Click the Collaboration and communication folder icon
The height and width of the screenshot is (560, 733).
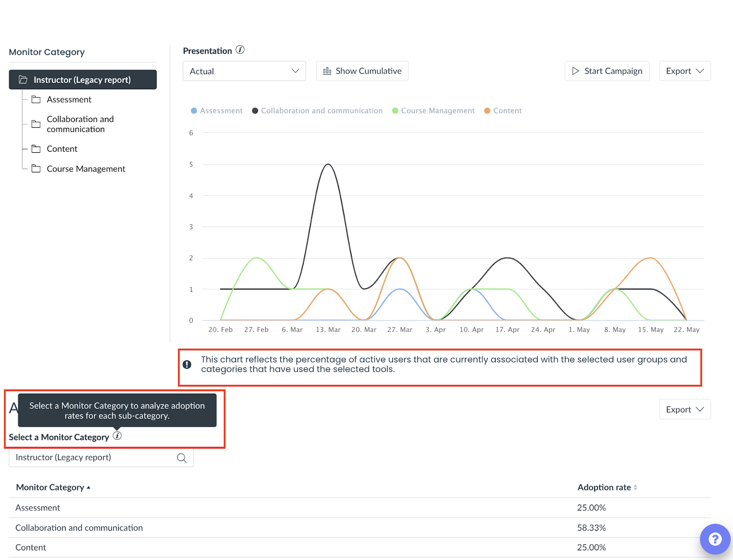coord(36,124)
